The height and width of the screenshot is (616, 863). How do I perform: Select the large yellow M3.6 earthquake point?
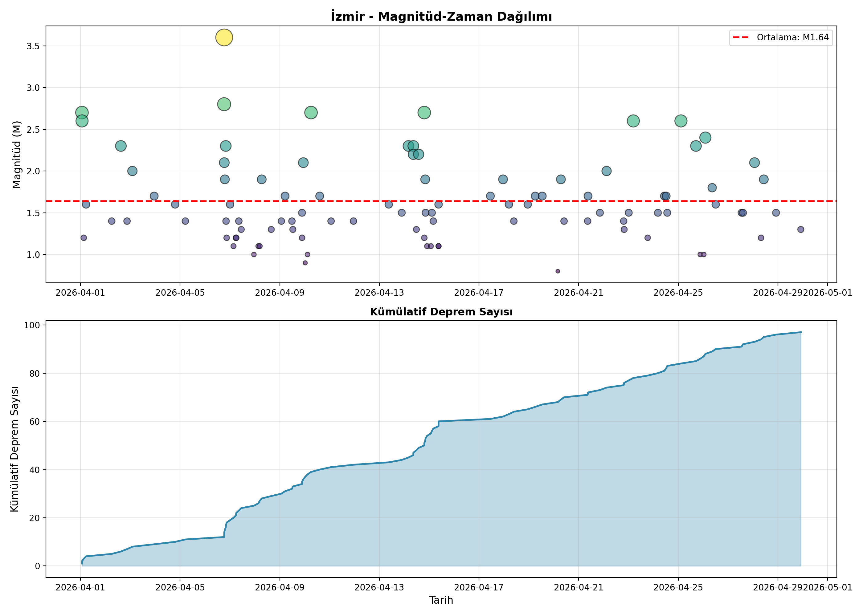[x=224, y=38]
